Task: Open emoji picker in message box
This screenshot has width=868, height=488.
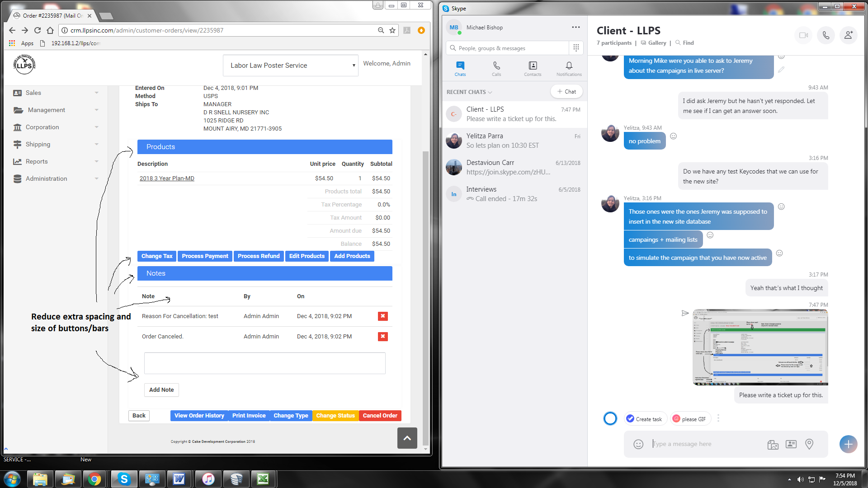Action: pos(638,444)
